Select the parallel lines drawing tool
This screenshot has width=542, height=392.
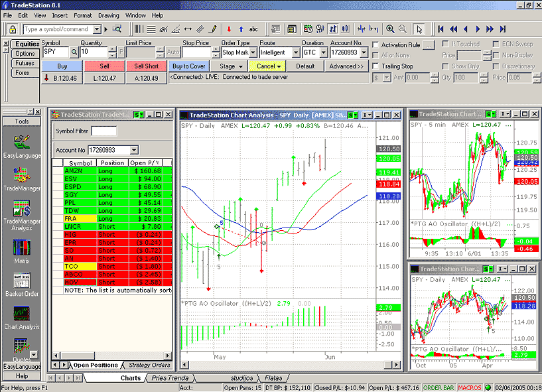200,29
